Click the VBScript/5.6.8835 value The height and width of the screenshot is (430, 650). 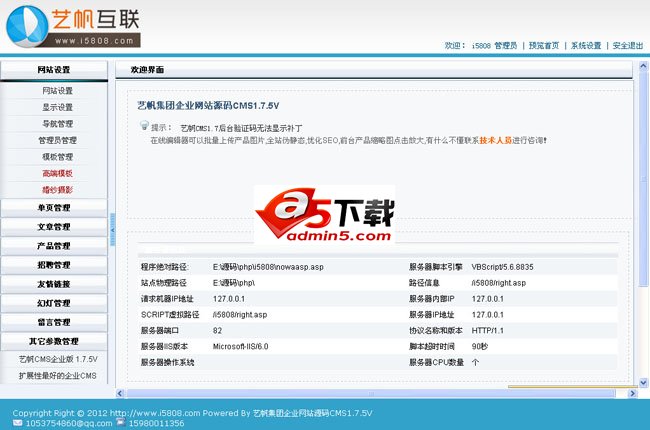click(x=502, y=267)
